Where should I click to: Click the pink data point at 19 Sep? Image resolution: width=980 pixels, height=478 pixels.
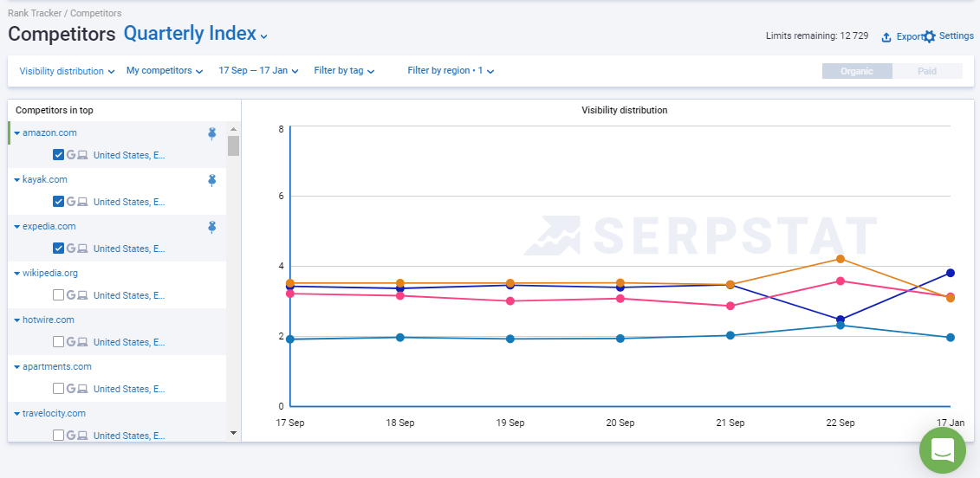(510, 301)
